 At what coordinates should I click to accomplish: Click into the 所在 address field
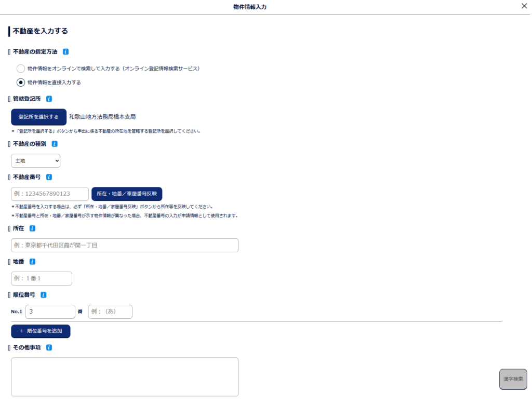[125, 245]
